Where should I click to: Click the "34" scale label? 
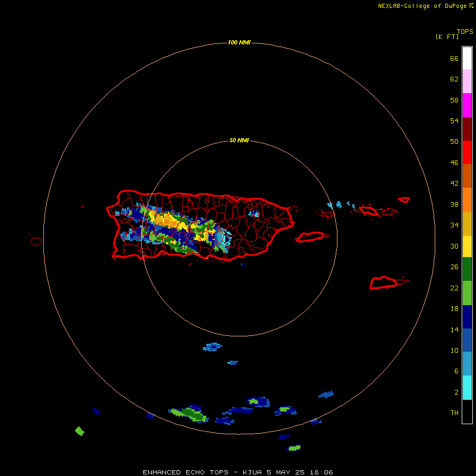pyautogui.click(x=454, y=225)
